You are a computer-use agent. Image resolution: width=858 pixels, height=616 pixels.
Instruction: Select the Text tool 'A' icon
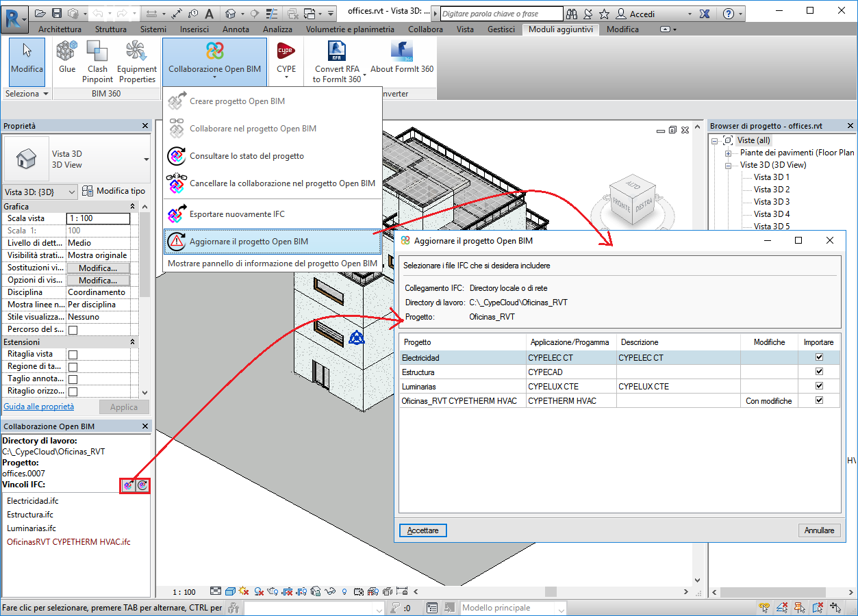coord(209,13)
